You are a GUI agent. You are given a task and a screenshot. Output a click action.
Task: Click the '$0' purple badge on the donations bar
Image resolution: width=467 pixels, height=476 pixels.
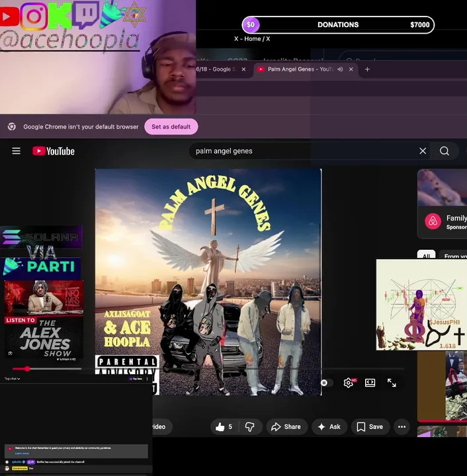pos(251,25)
